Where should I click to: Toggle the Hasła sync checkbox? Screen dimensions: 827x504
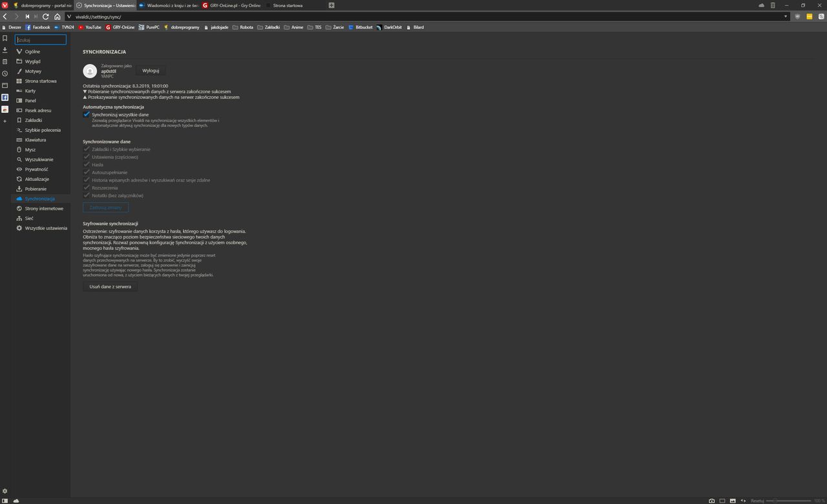pos(87,165)
